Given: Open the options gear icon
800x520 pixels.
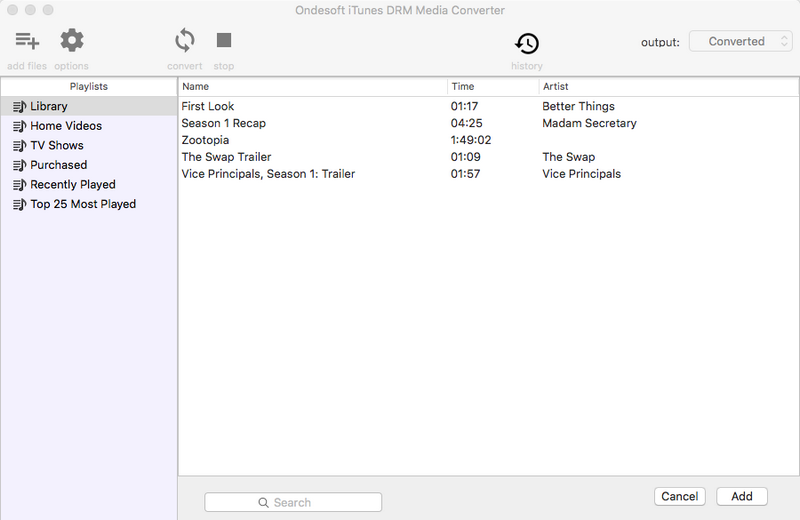Looking at the screenshot, I should (72, 40).
